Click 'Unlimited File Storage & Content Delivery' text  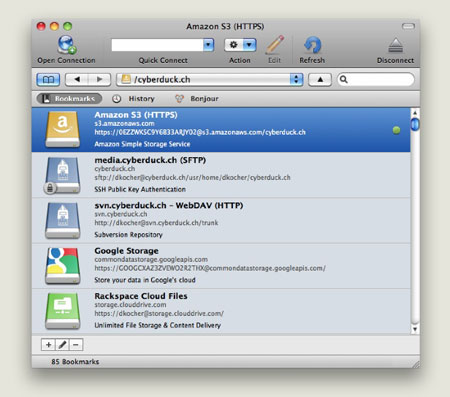coord(157,325)
